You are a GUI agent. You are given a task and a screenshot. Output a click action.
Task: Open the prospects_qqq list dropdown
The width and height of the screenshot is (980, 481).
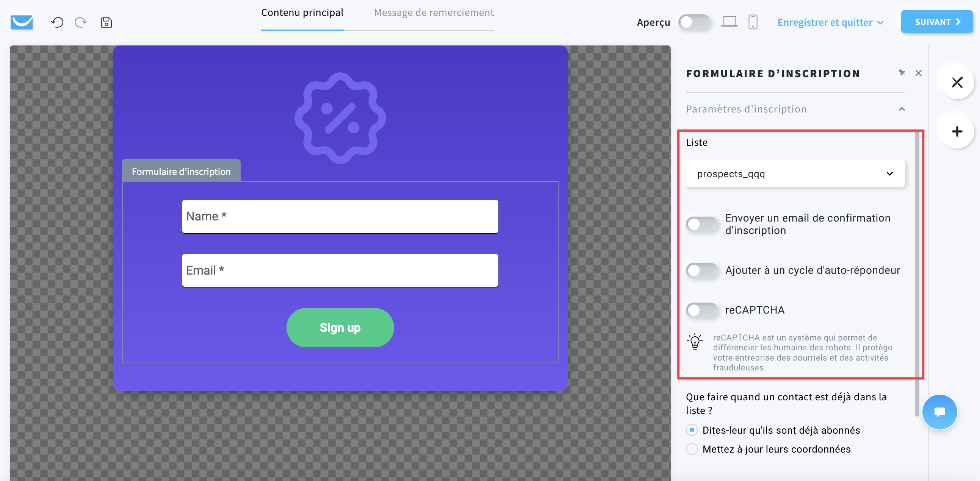[795, 174]
